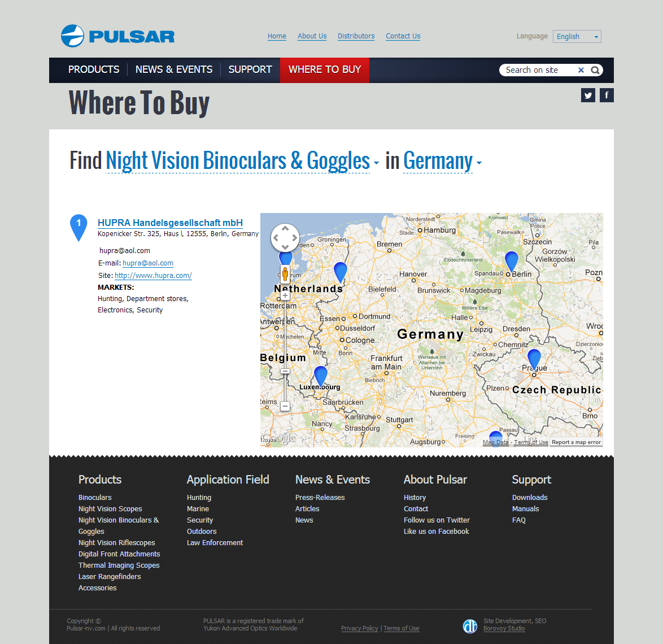This screenshot has width=663, height=644.
Task: Open Downloads under Support
Action: pos(530,498)
